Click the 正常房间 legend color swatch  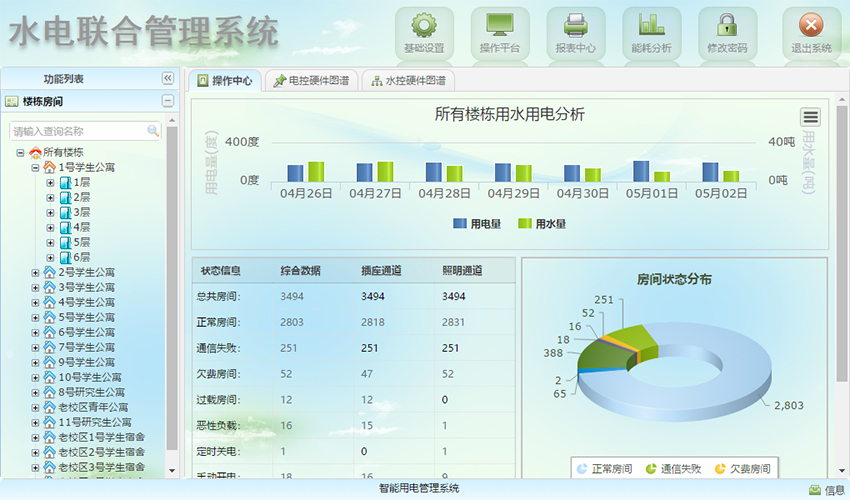(x=582, y=468)
